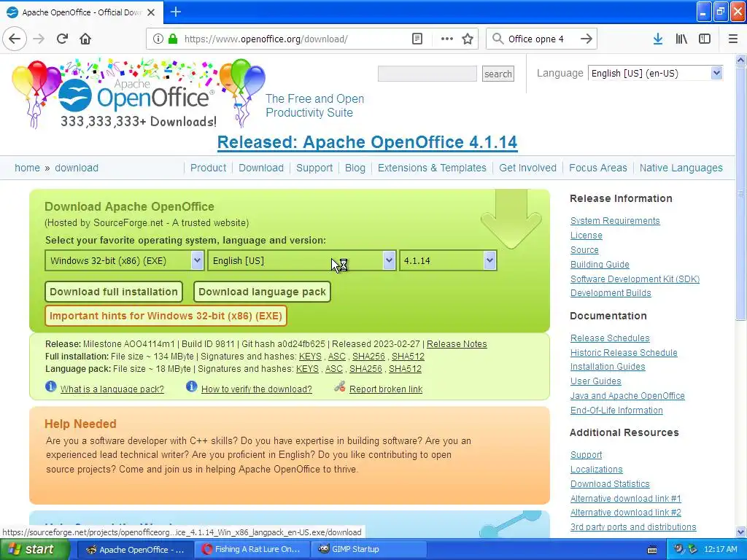Screen dimensions: 747x560
Task: Expand the site Language selector en-US
Action: (x=655, y=74)
